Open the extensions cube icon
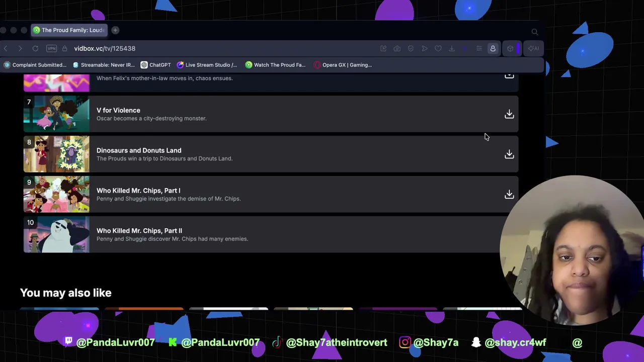The width and height of the screenshot is (644, 362). (x=510, y=48)
